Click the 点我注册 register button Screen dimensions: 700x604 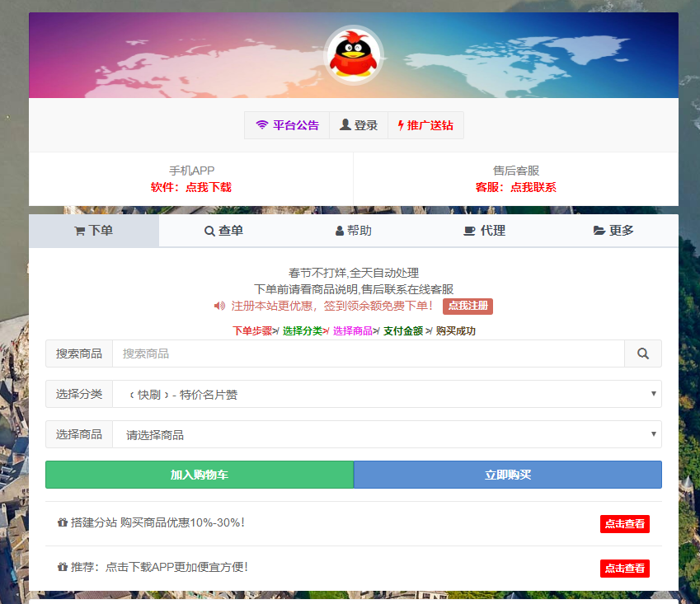[x=467, y=307]
